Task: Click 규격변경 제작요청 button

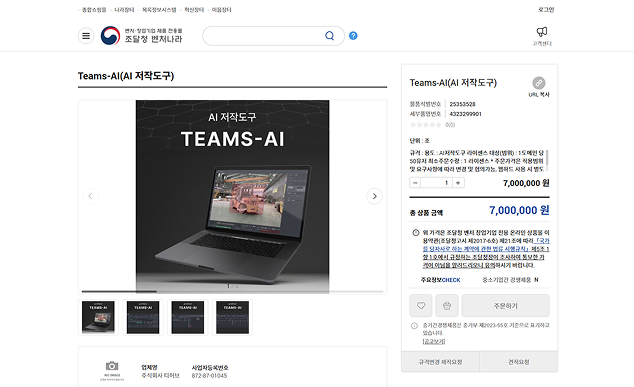Action: coord(440,362)
